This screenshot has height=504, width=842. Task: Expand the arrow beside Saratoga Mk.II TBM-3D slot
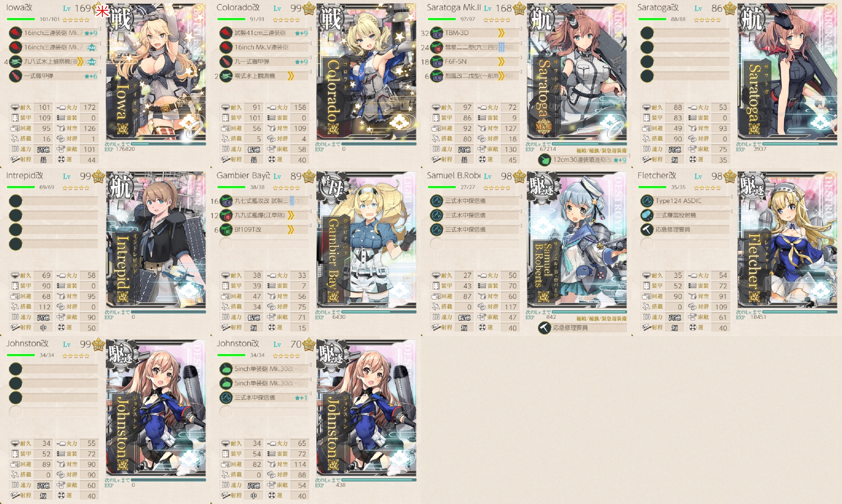point(521,29)
